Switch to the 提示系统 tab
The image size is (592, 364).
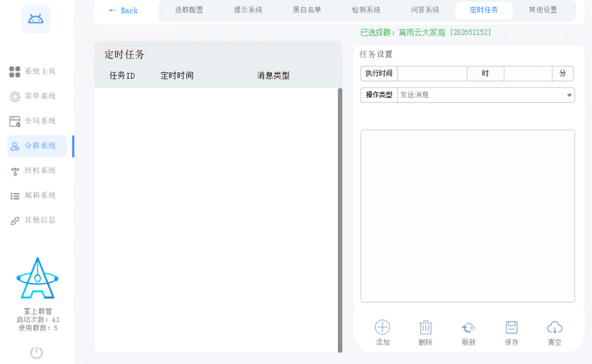(x=248, y=10)
